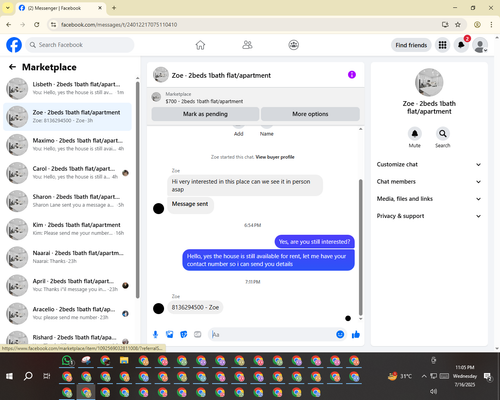Click View buyer profile link
The image size is (500, 400).
tap(275, 157)
